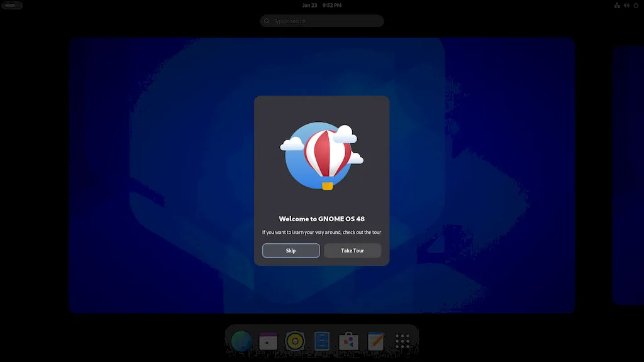This screenshot has height=362, width=644.
Task: Open the Web browser from the dash
Action: click(x=241, y=341)
